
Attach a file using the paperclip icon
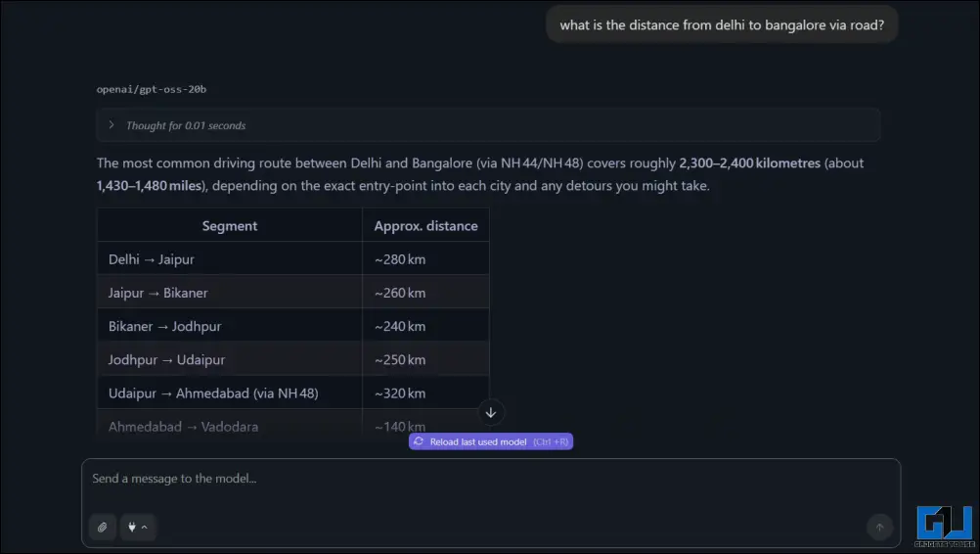tap(102, 528)
